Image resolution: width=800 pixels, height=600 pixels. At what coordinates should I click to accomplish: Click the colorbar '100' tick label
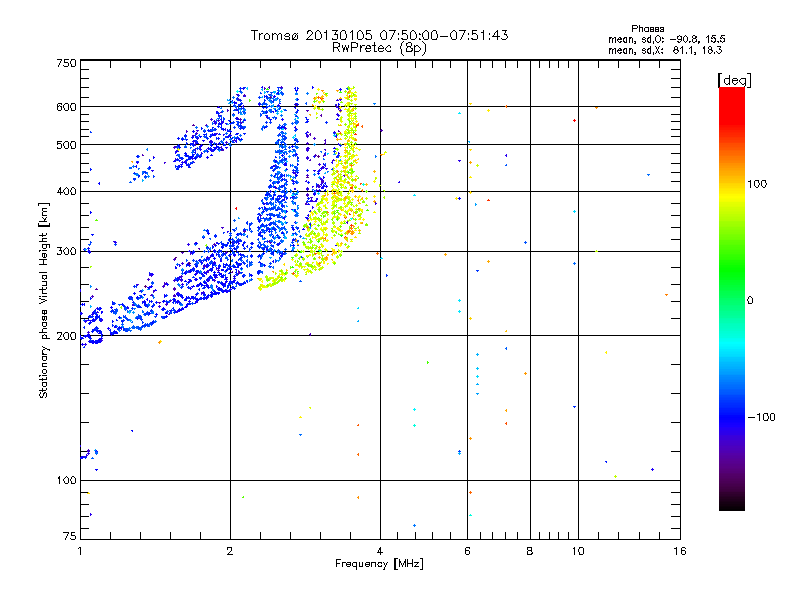[757, 184]
